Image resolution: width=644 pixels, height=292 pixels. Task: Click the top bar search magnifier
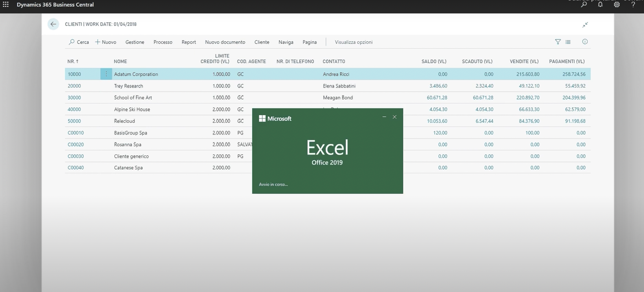coord(584,5)
